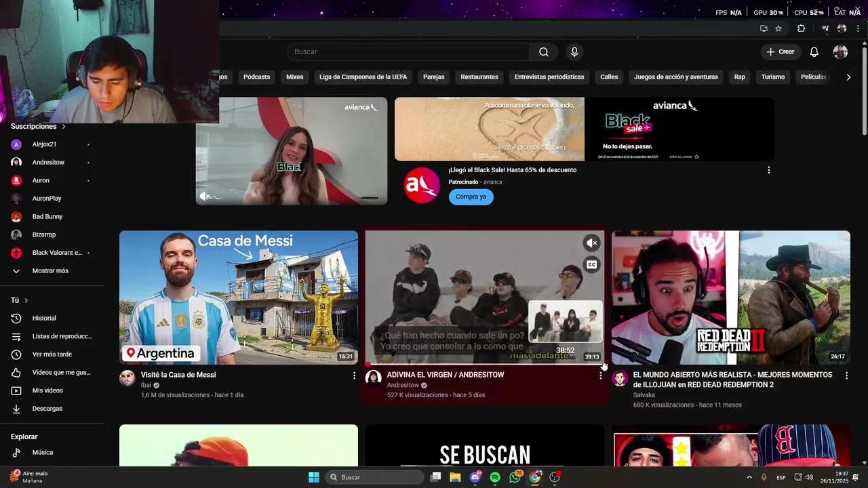Expand the Suscripciones section arrow

coord(64,127)
